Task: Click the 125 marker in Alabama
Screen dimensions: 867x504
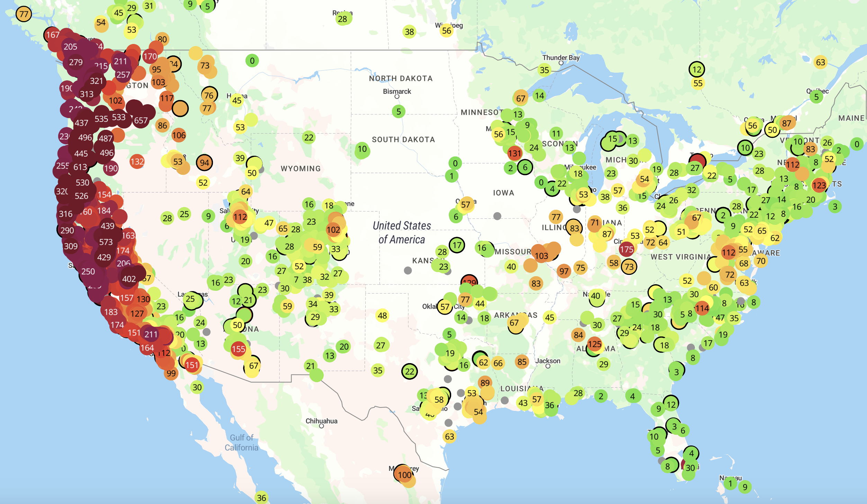Action: (595, 344)
